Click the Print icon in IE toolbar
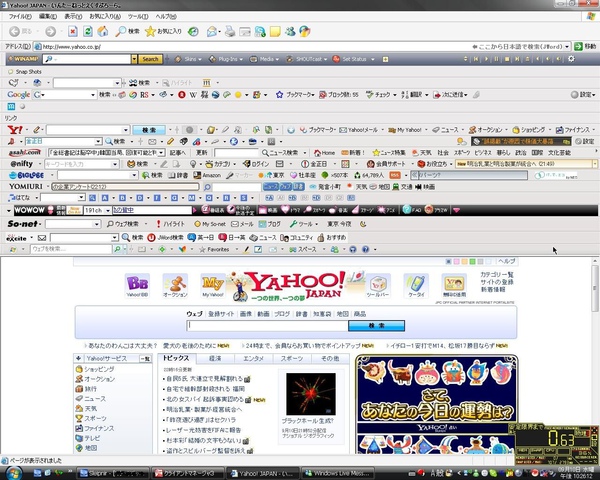 click(x=230, y=31)
